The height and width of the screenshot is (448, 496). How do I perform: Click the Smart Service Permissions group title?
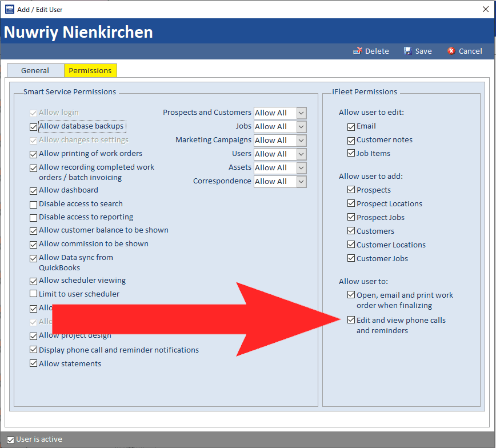pyautogui.click(x=70, y=92)
